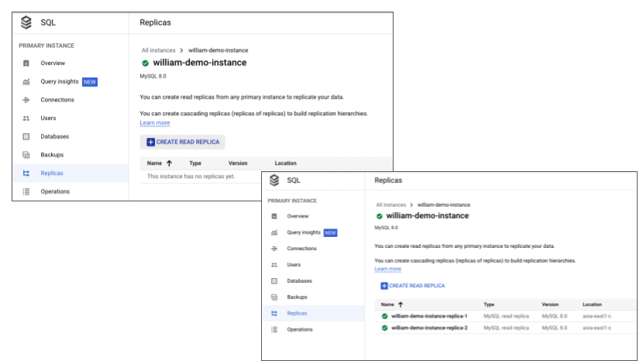This screenshot has width=643, height=364.
Task: Click the Replicas icon in the lower window
Action: pos(274,313)
